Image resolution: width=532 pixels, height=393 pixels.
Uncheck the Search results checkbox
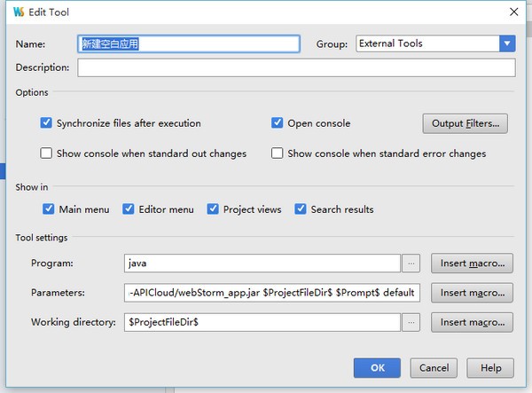(301, 209)
